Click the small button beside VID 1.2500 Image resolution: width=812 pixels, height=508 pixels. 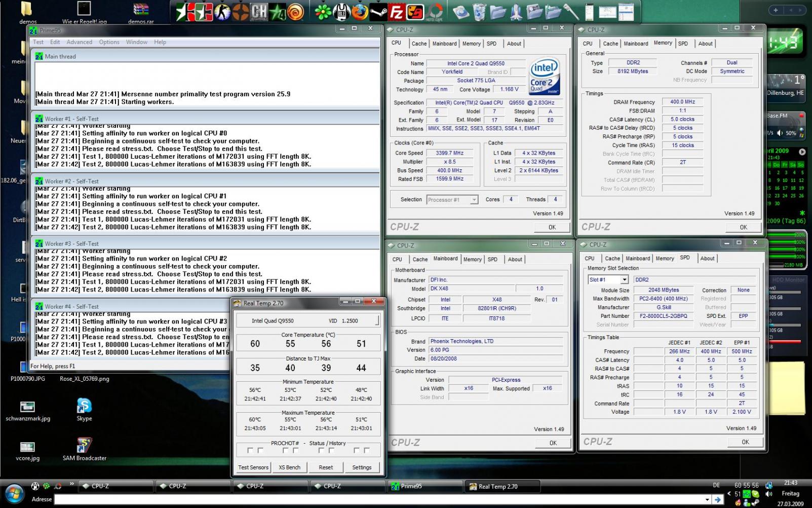point(376,320)
